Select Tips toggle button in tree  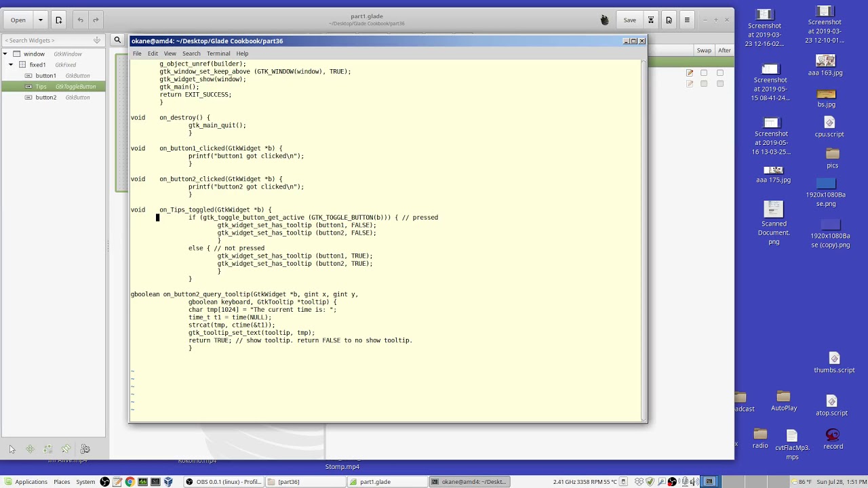point(54,86)
